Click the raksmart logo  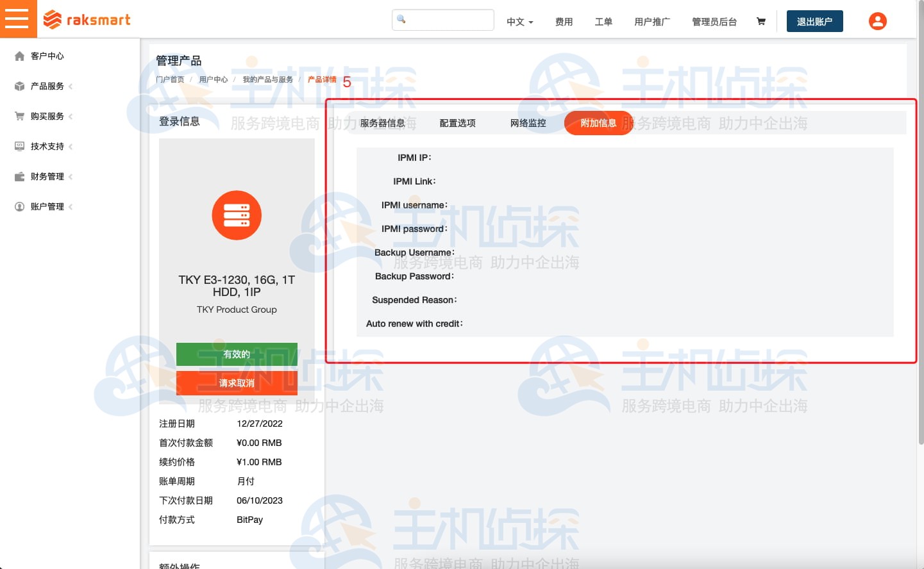coord(87,19)
